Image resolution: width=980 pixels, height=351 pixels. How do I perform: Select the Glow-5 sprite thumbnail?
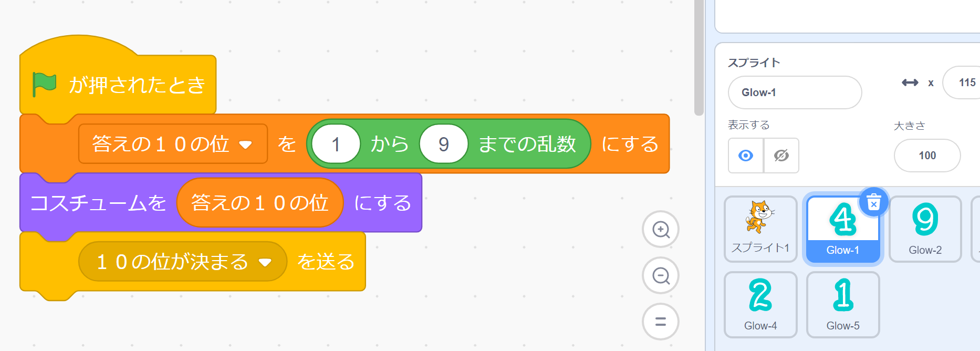pyautogui.click(x=842, y=305)
